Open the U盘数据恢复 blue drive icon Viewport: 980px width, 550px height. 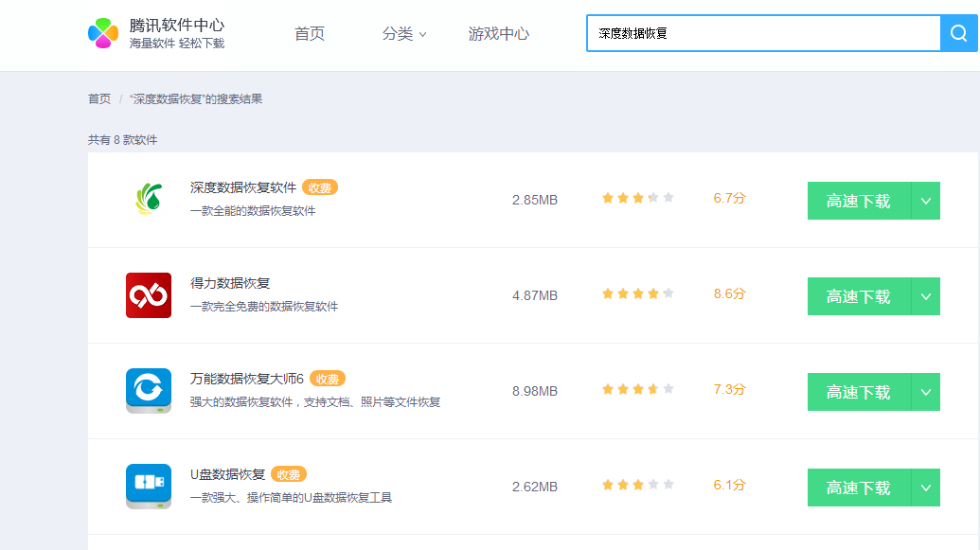[x=149, y=487]
